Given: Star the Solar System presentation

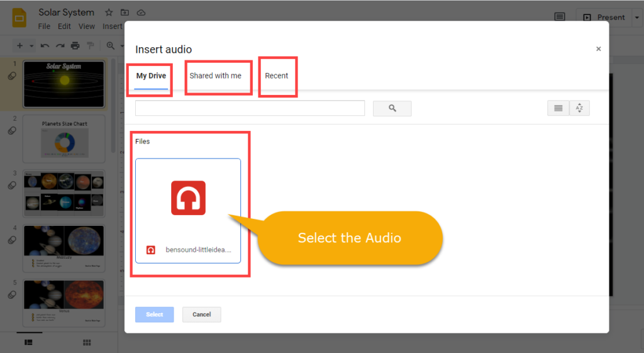Looking at the screenshot, I should [109, 13].
